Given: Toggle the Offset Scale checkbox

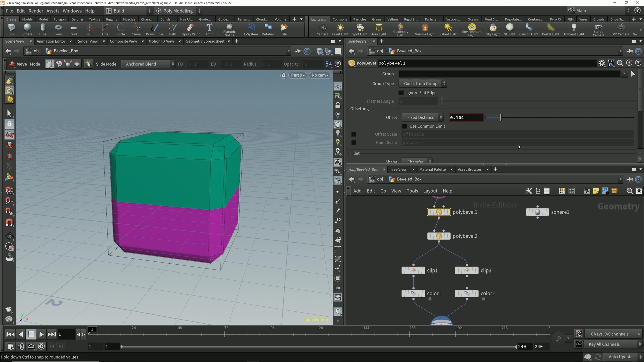Looking at the screenshot, I should click(x=354, y=134).
